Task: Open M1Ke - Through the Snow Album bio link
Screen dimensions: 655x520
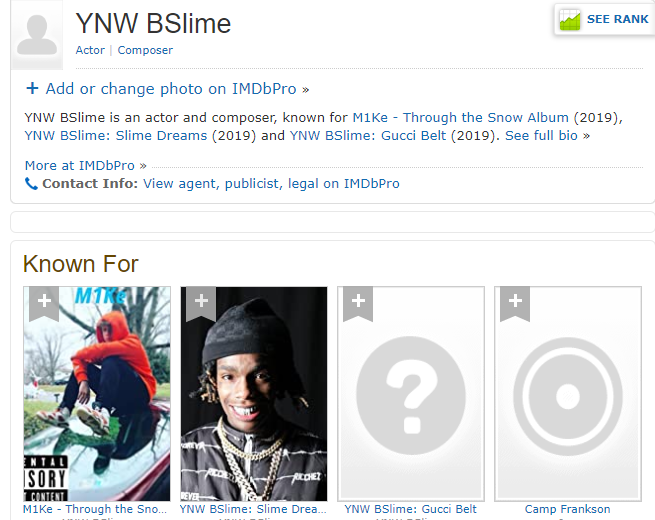Action: (x=460, y=117)
